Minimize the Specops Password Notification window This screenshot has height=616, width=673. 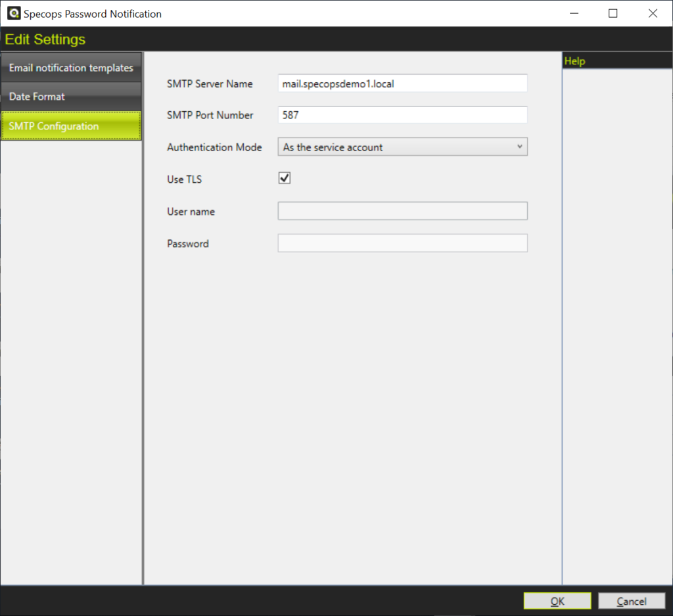tap(574, 13)
